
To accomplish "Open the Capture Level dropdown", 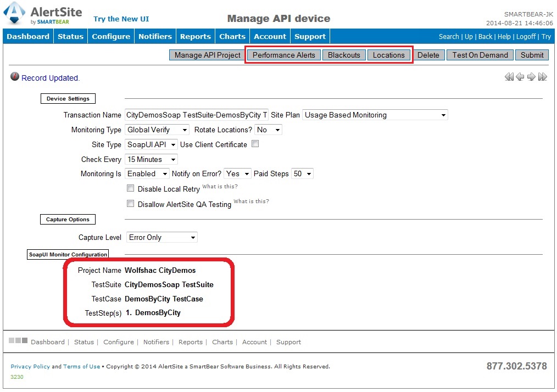I will pyautogui.click(x=162, y=237).
